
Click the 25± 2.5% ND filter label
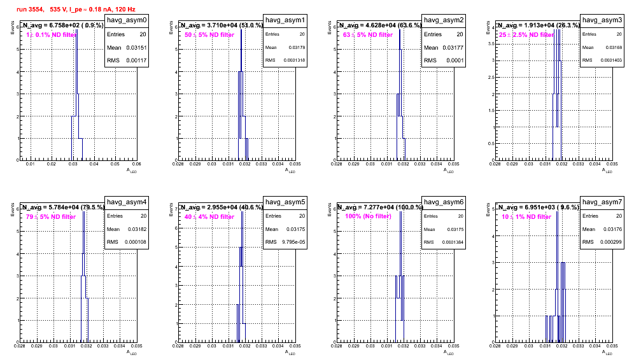pyautogui.click(x=526, y=35)
